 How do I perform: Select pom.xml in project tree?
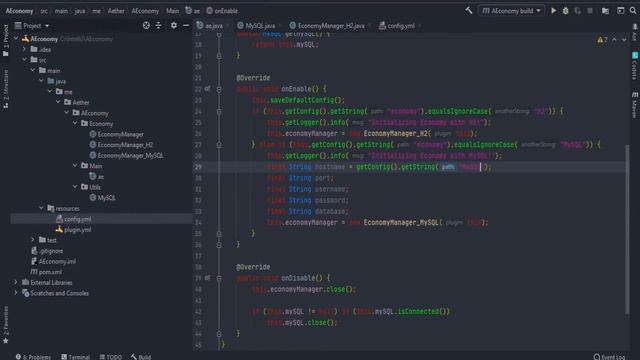pos(46,272)
